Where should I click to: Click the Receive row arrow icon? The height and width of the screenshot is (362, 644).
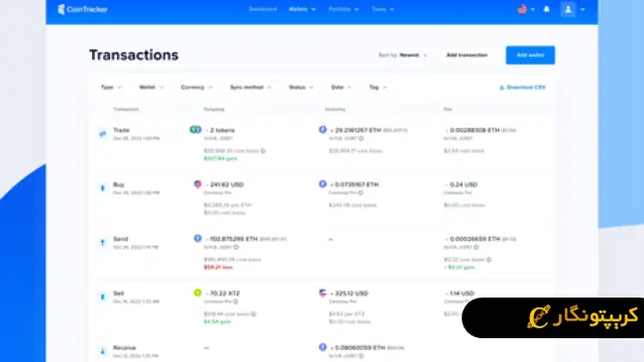pos(103,351)
